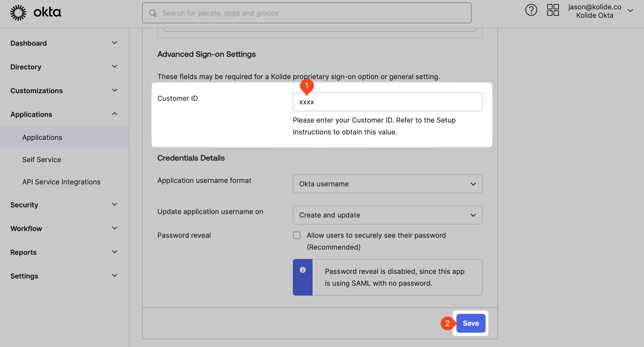Click the jason@kolide.co account name
Image resolution: width=644 pixels, height=347 pixels.
click(x=595, y=7)
